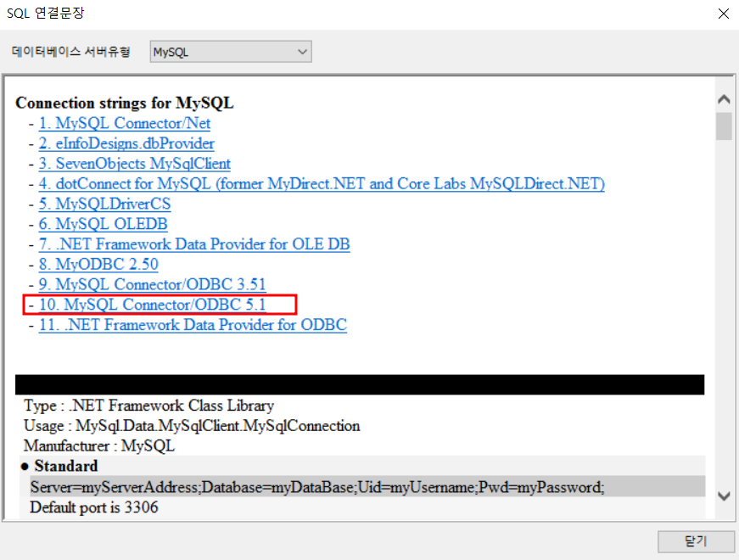Click the scrollbar down arrow
This screenshot has width=739, height=560.
tap(724, 496)
